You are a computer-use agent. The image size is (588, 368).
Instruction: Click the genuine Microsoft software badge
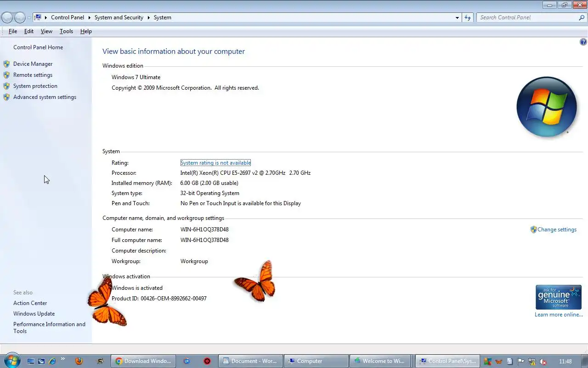[559, 297]
